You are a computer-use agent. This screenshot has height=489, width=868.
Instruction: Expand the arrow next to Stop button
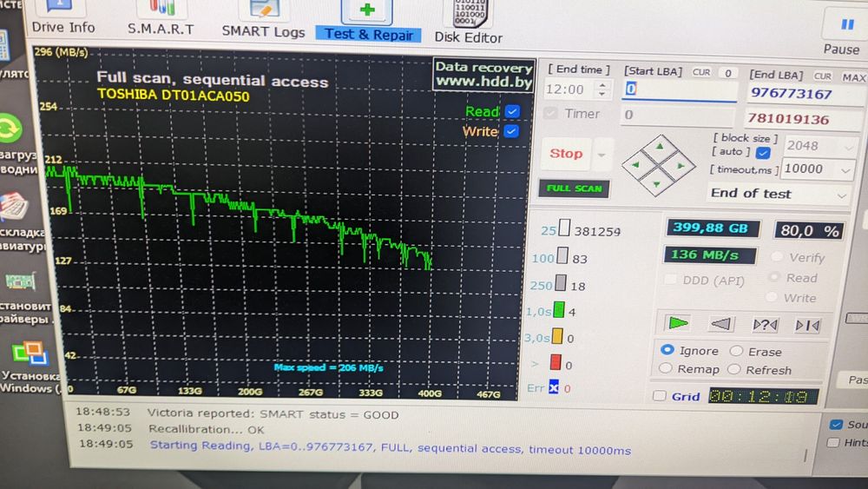[x=602, y=155]
